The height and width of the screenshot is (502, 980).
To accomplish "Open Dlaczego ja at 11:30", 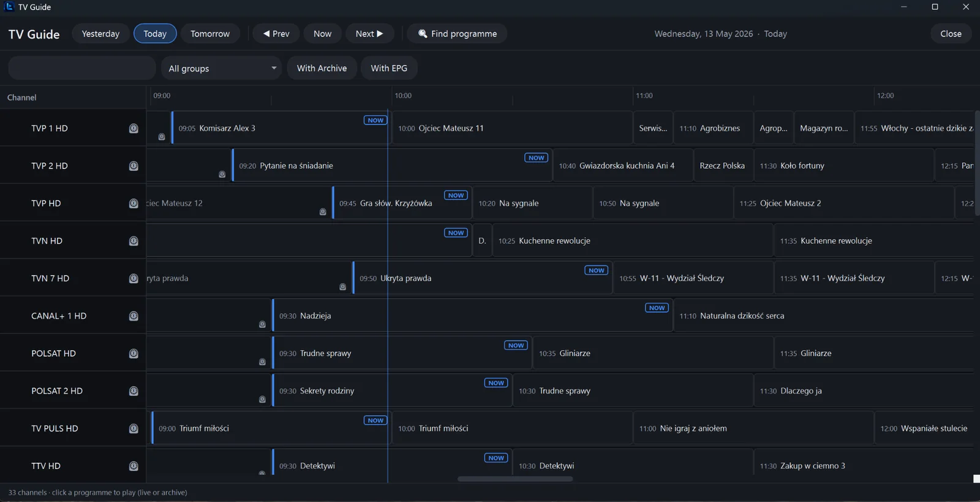I will [864, 390].
